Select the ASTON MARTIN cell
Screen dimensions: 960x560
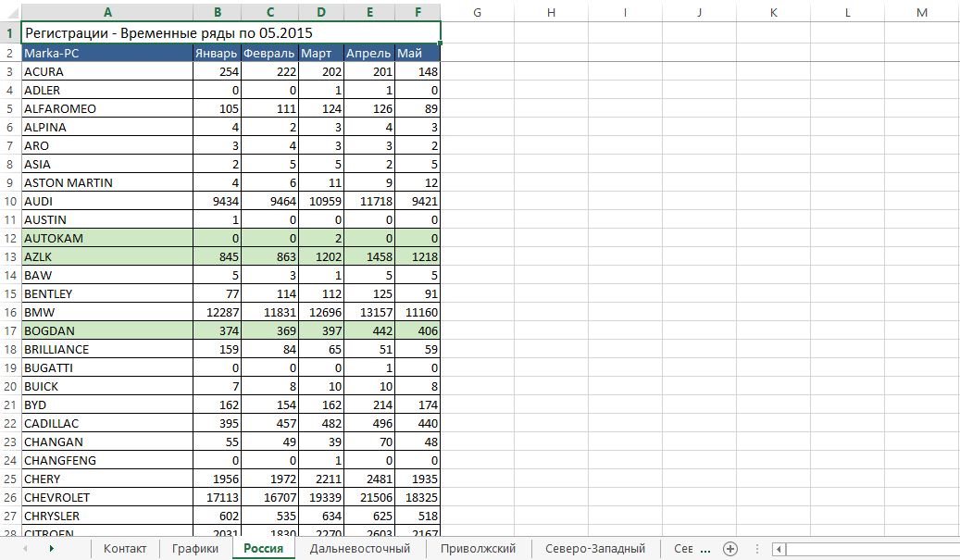[x=107, y=182]
